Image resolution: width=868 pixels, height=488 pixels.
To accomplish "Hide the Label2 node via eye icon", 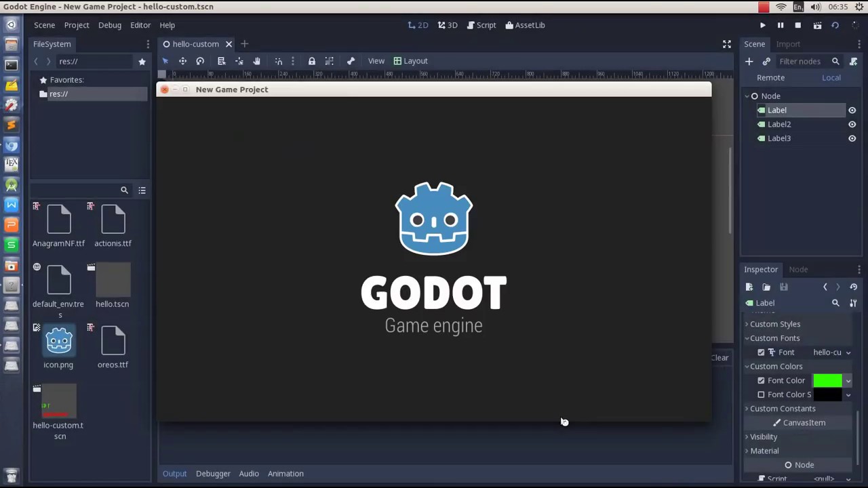I will (852, 125).
